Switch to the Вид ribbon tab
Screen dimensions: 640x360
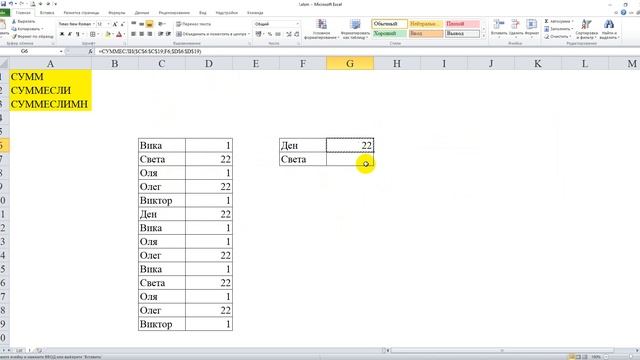pos(202,13)
